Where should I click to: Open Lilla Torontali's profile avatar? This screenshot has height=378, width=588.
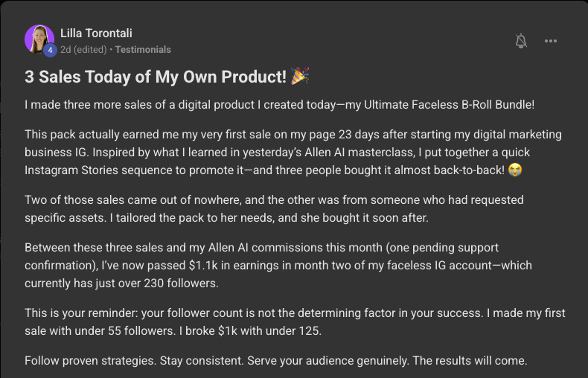[39, 39]
